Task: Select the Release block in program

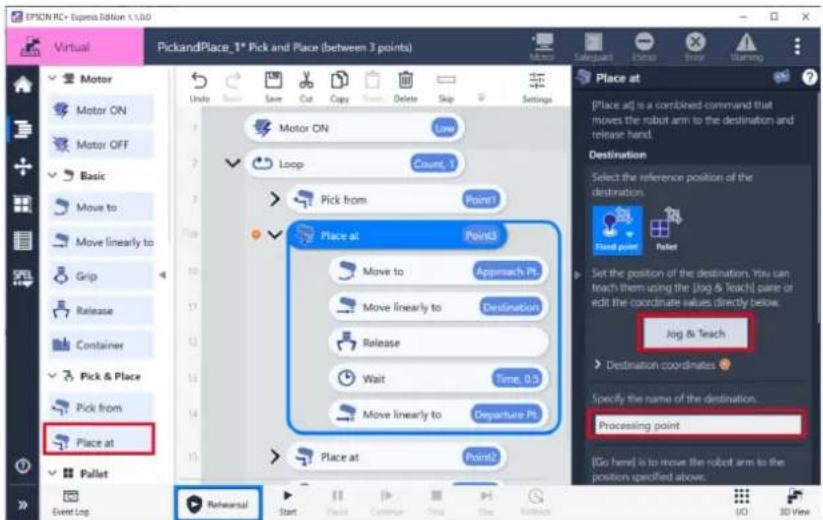Action: click(438, 343)
